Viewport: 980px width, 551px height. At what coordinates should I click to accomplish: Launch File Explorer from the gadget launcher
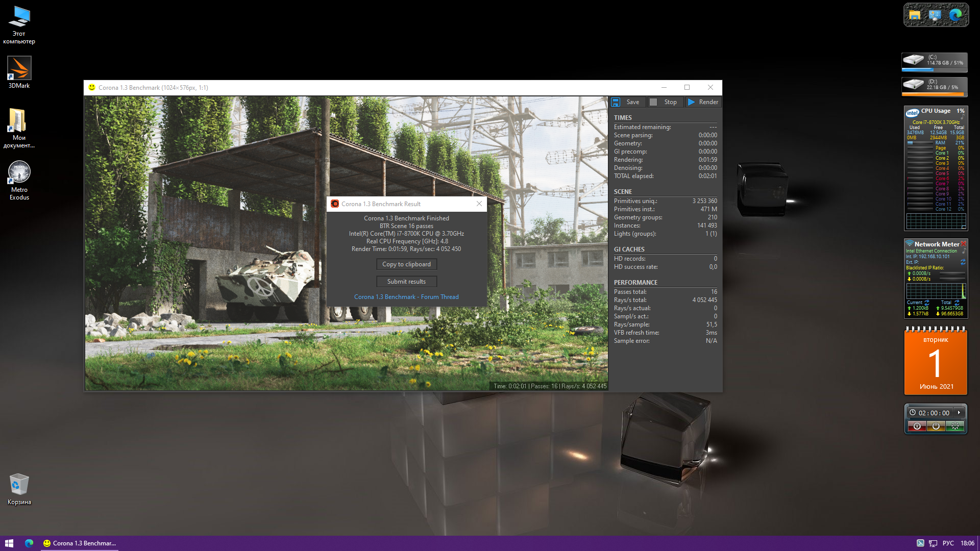[x=915, y=15]
